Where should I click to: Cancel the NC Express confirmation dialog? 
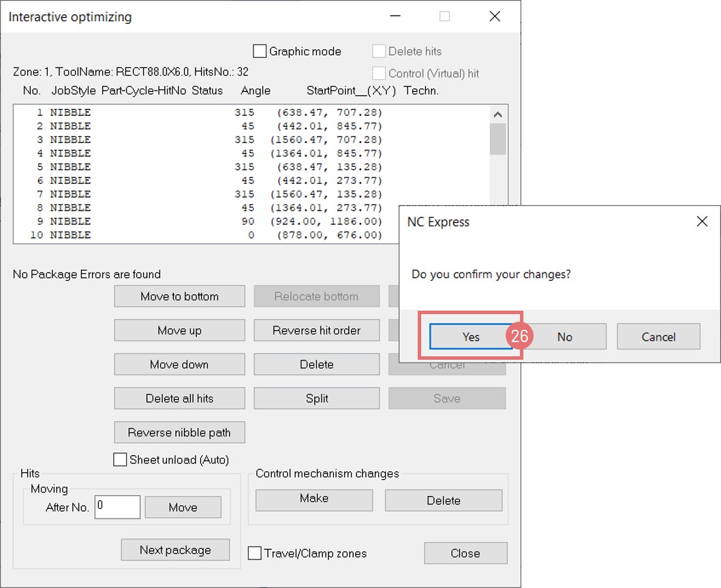(x=658, y=337)
